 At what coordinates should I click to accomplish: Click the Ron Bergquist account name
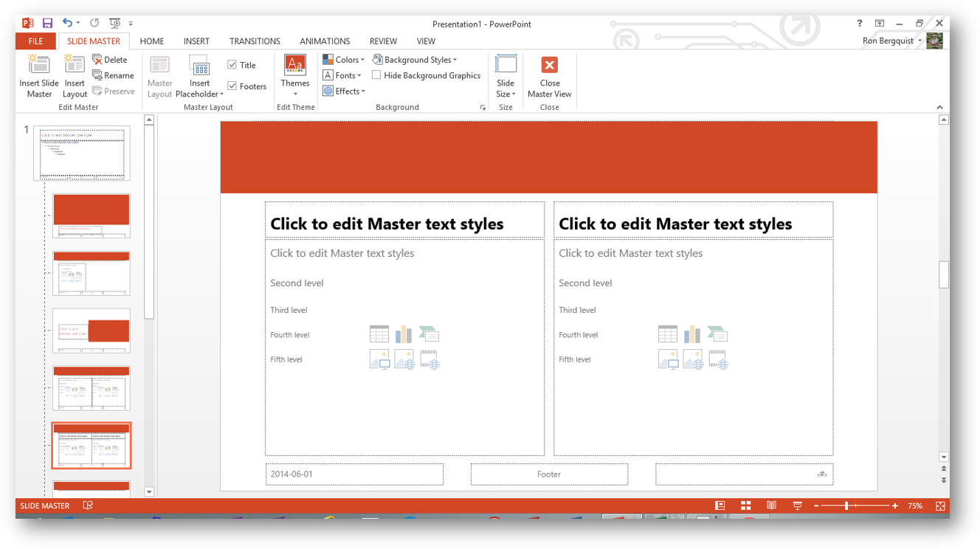click(x=889, y=41)
